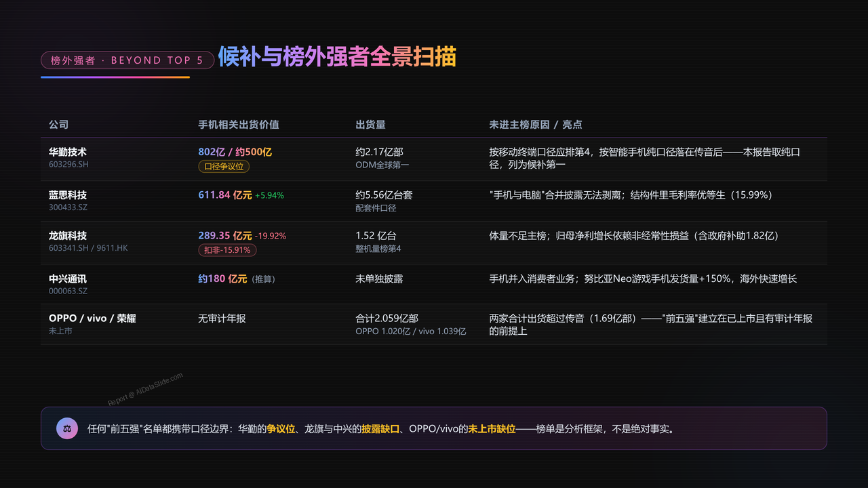Click highlighted term 争议位 in footer
This screenshot has height=488, width=868.
(x=281, y=428)
